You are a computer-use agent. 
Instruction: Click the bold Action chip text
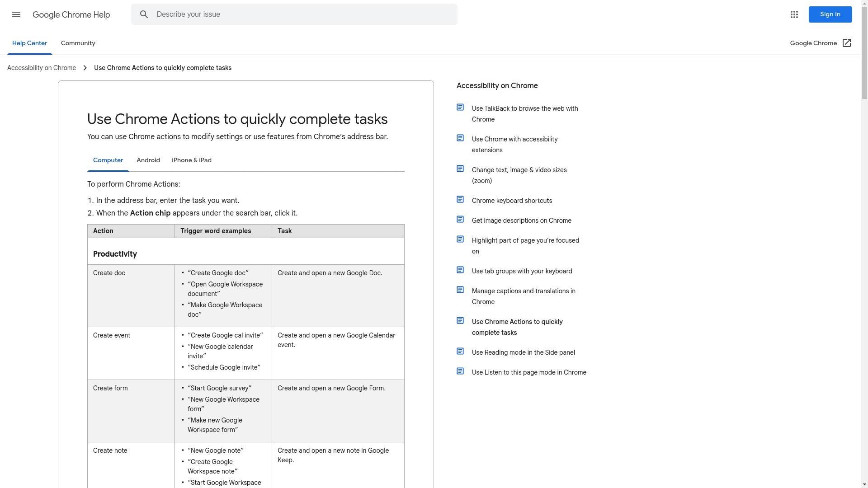pyautogui.click(x=150, y=213)
